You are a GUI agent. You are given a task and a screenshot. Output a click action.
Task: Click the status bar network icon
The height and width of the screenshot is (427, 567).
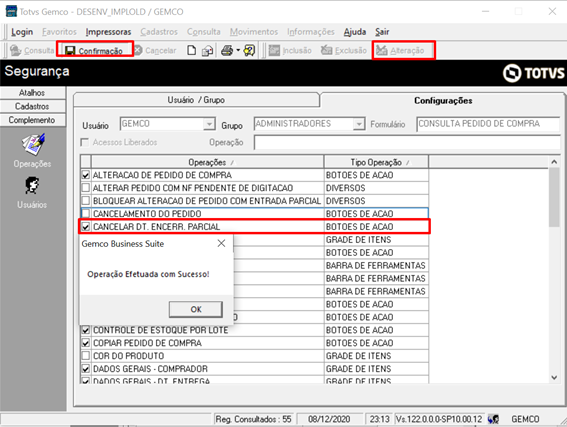click(493, 419)
